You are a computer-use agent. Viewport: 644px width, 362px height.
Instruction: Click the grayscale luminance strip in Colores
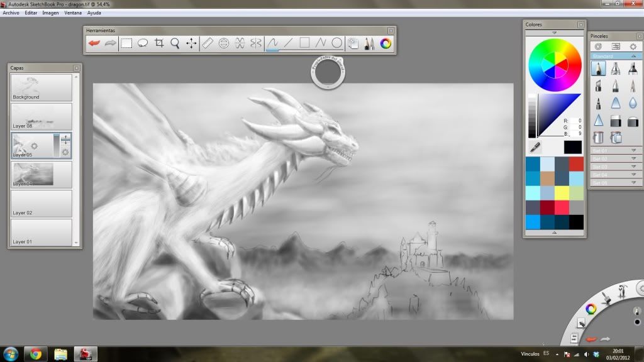(532, 116)
